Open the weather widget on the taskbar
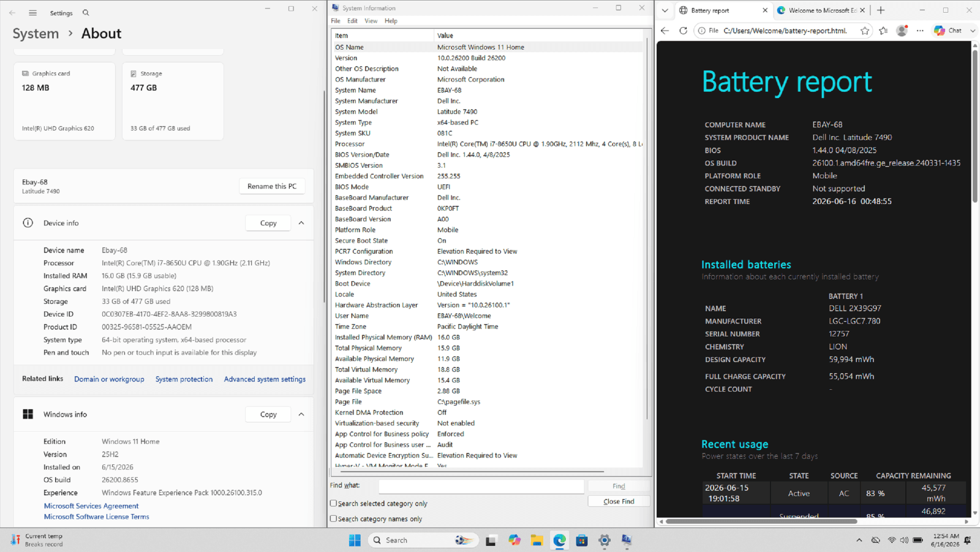 click(37, 540)
